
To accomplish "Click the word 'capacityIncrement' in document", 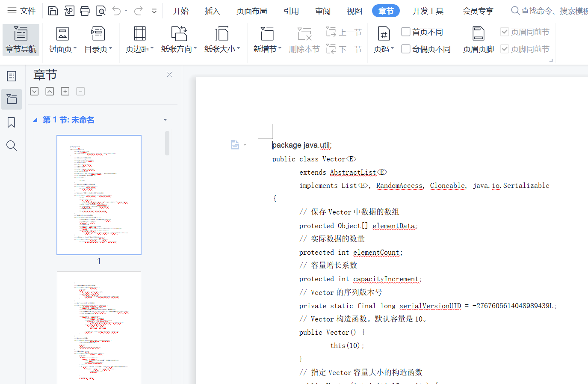I will click(x=386, y=279).
